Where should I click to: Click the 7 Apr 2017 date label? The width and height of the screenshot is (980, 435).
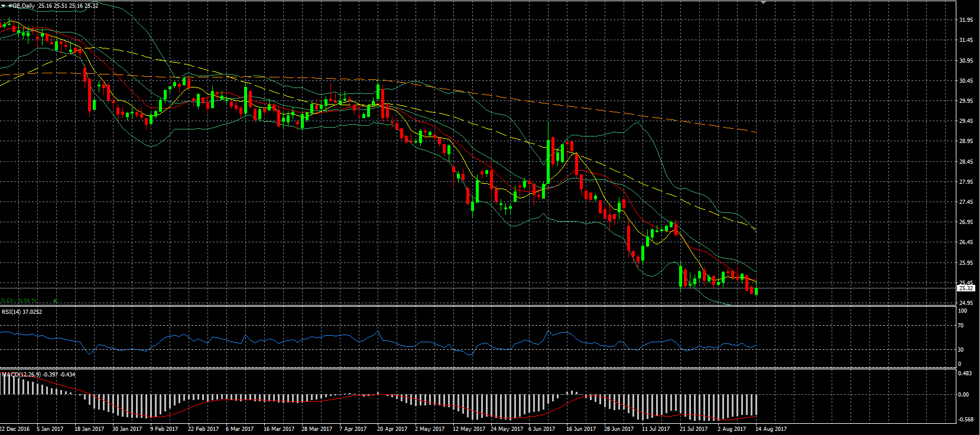(x=353, y=429)
